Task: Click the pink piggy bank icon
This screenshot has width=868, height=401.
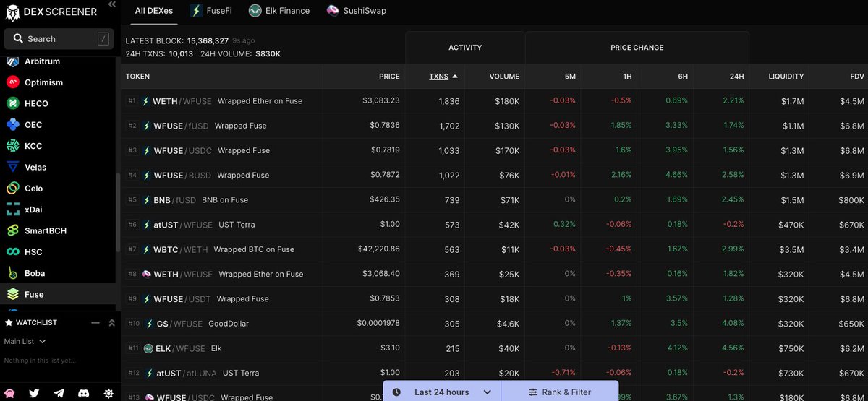Action: pos(11,393)
